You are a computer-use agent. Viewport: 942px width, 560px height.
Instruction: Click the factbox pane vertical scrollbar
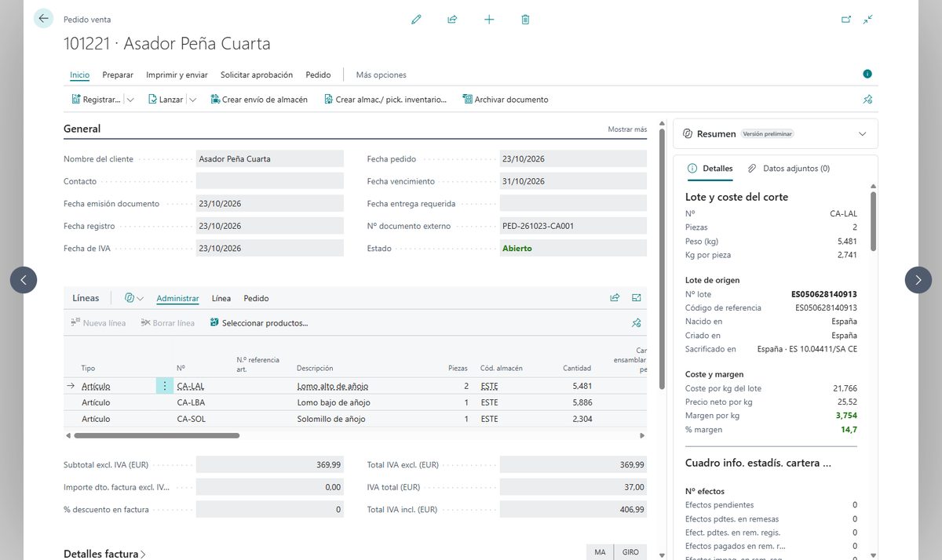[873, 221]
